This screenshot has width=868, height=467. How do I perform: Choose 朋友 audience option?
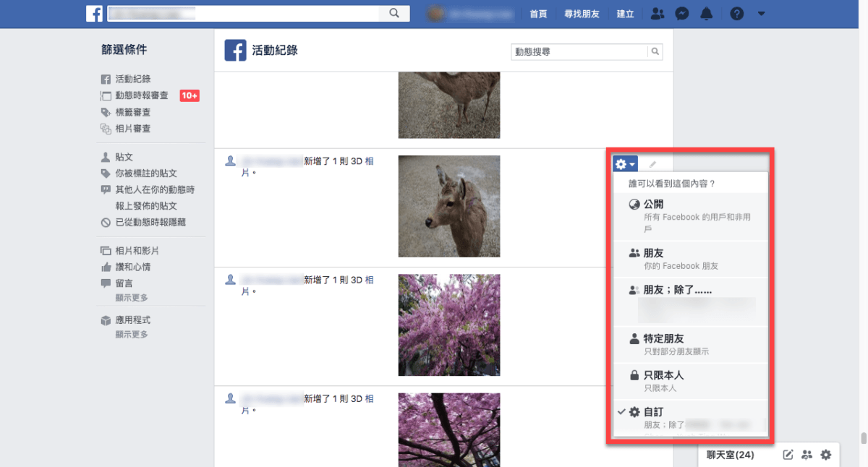pos(689,260)
